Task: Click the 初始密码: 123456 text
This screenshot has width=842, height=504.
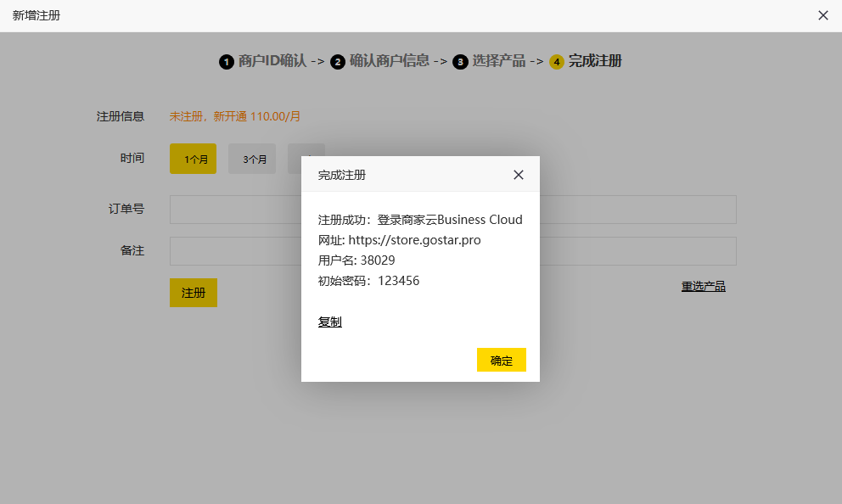Action: 368,281
